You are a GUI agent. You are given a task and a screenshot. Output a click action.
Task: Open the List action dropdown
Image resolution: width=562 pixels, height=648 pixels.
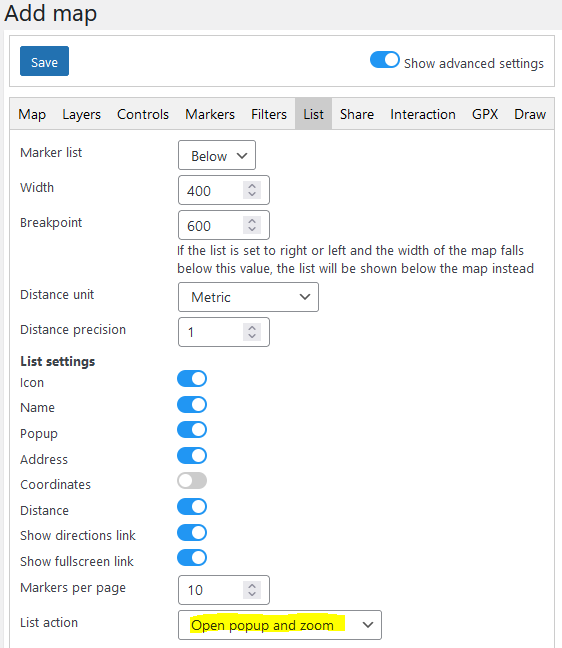[280, 625]
